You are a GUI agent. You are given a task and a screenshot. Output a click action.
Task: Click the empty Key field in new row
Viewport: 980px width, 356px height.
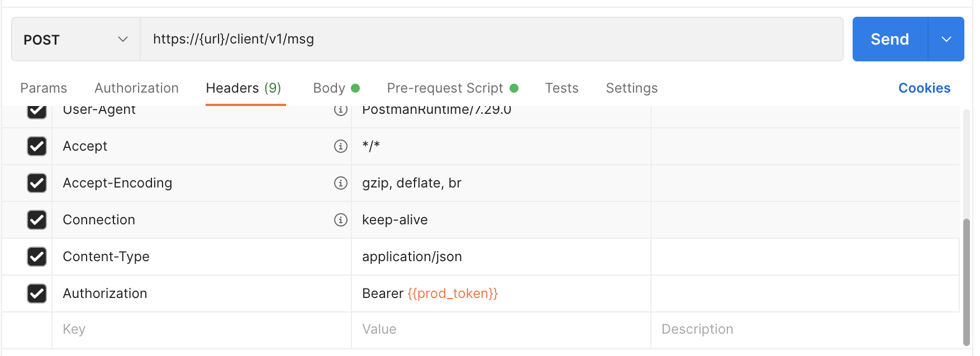[201, 329]
